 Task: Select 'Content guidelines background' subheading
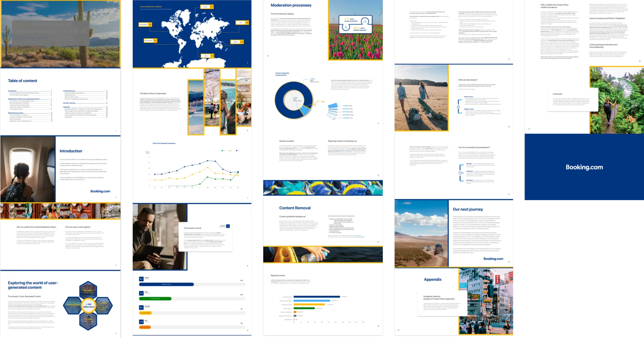tap(292, 217)
